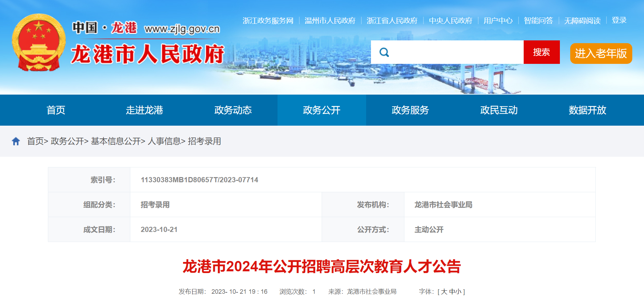This screenshot has height=301, width=644.
Task: Open 用户中心 user center
Action: tap(498, 21)
